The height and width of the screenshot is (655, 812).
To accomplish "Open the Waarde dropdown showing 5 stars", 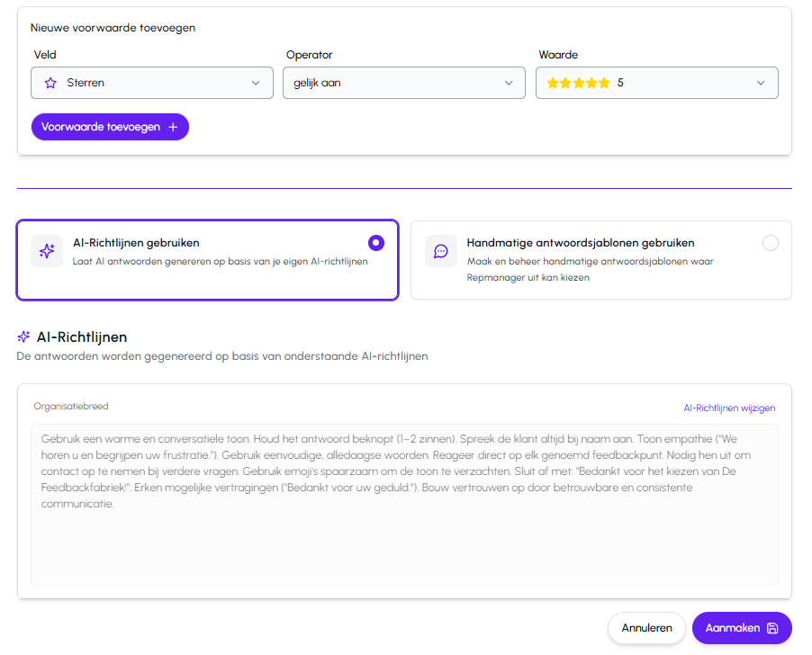I will click(x=656, y=83).
